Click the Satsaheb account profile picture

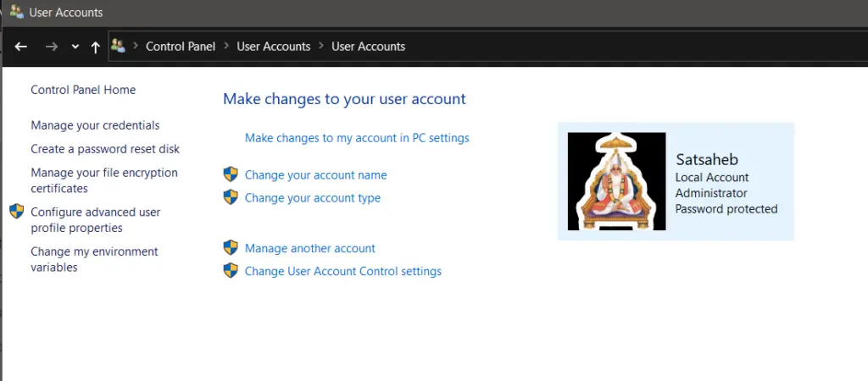[617, 181]
